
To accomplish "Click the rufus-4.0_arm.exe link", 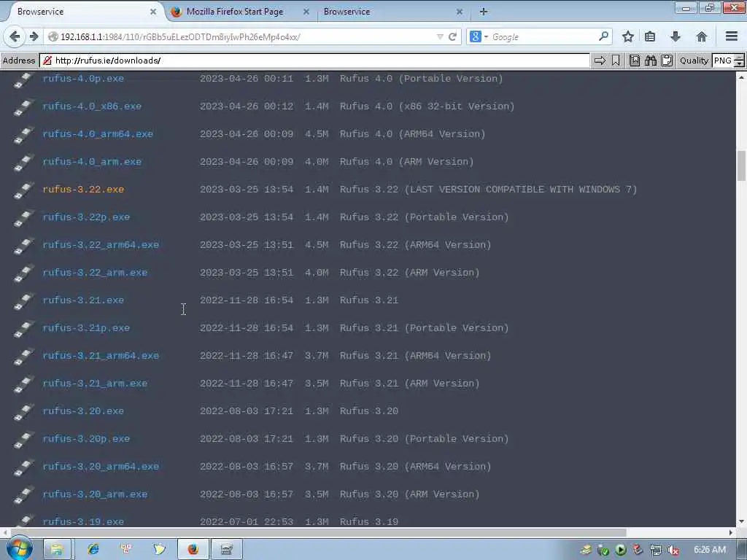I will tap(92, 162).
